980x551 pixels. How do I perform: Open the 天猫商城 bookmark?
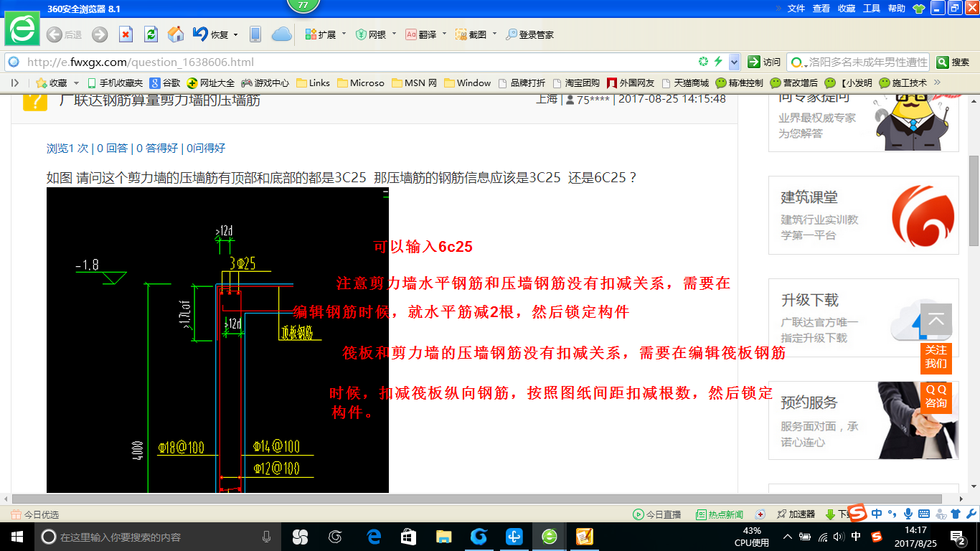point(684,83)
